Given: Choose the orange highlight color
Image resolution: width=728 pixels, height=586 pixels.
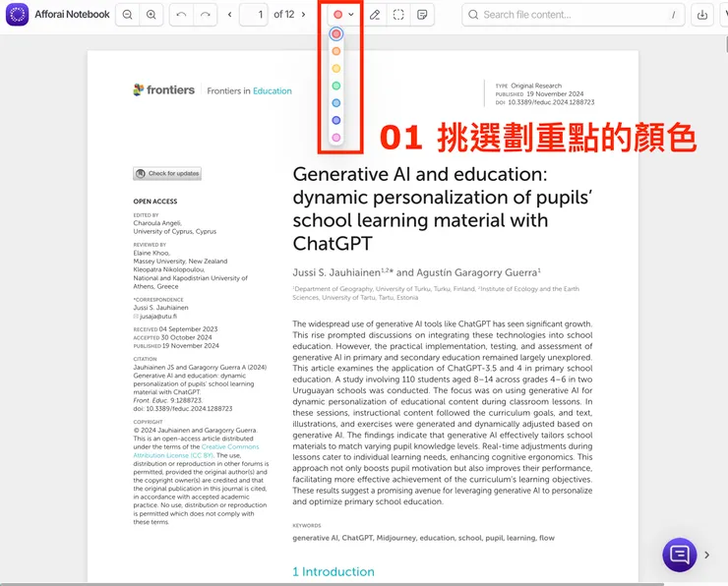Looking at the screenshot, I should 336,51.
